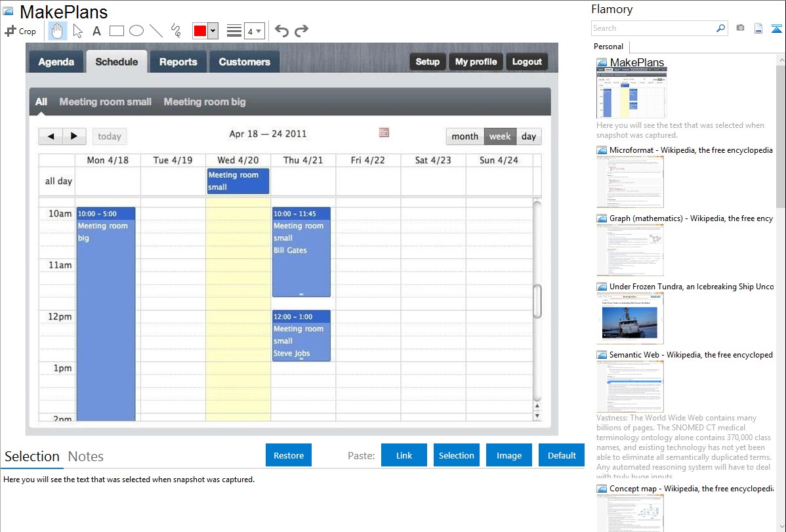Select the freehand scribble tool
This screenshot has height=532, width=786.
pos(175,31)
